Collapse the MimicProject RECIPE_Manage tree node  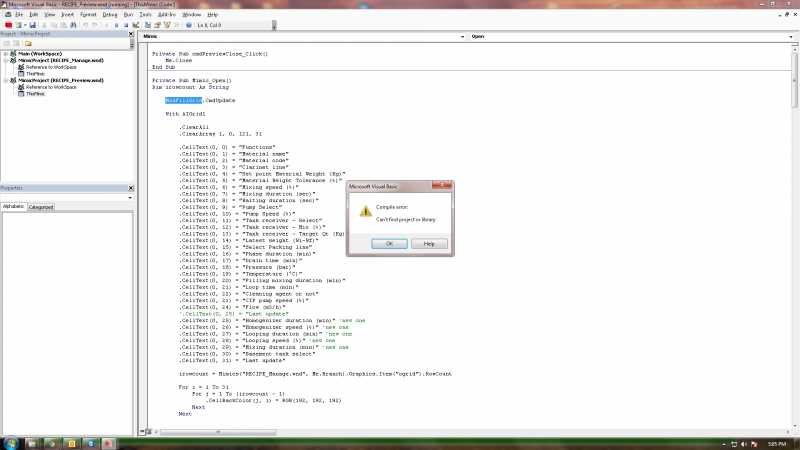(x=6, y=60)
